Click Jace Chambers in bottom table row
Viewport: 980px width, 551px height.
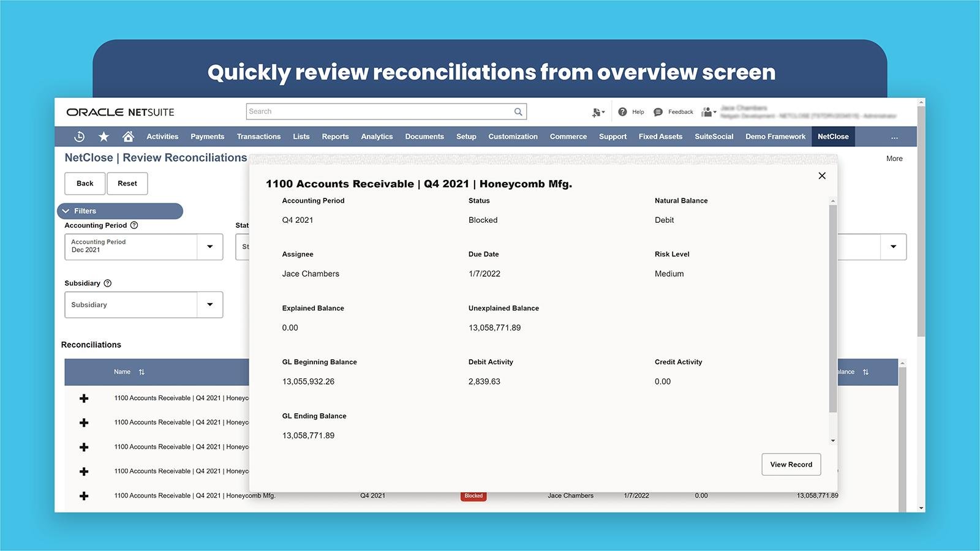[x=570, y=496]
